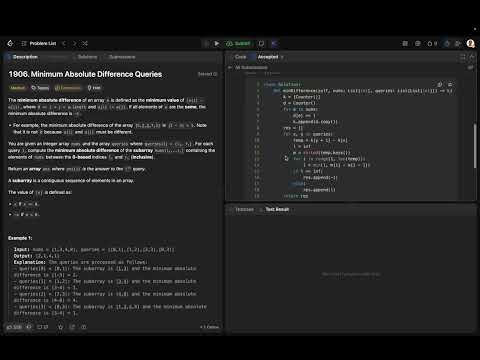Dislike the problem thumbs down
480x360 pixels.
click(x=29, y=327)
